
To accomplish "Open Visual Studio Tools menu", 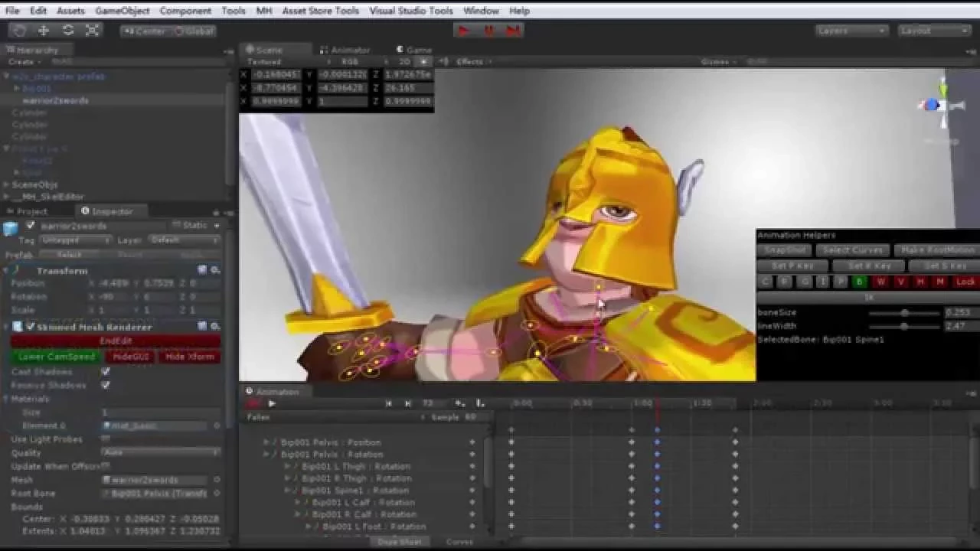I will 410,11.
